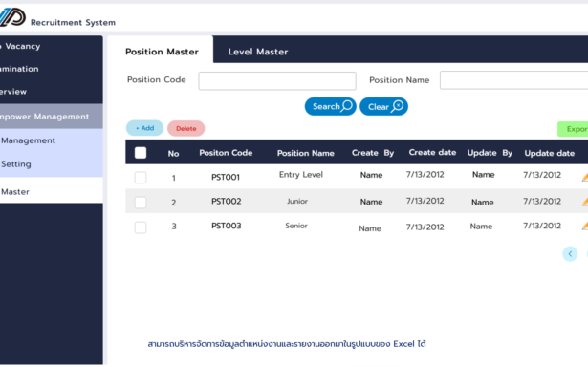
Task: Click magnifier icon in Search button
Action: [x=347, y=106]
